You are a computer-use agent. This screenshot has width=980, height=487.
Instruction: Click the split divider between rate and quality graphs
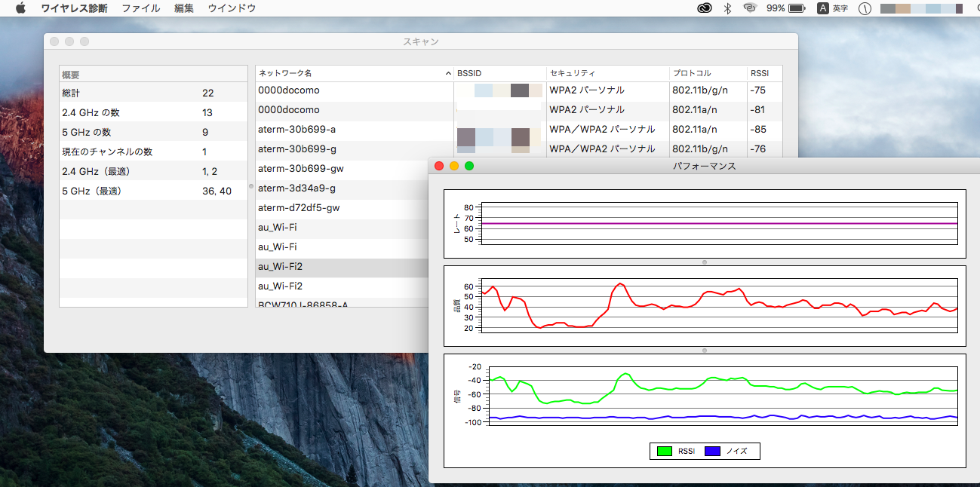pos(705,262)
